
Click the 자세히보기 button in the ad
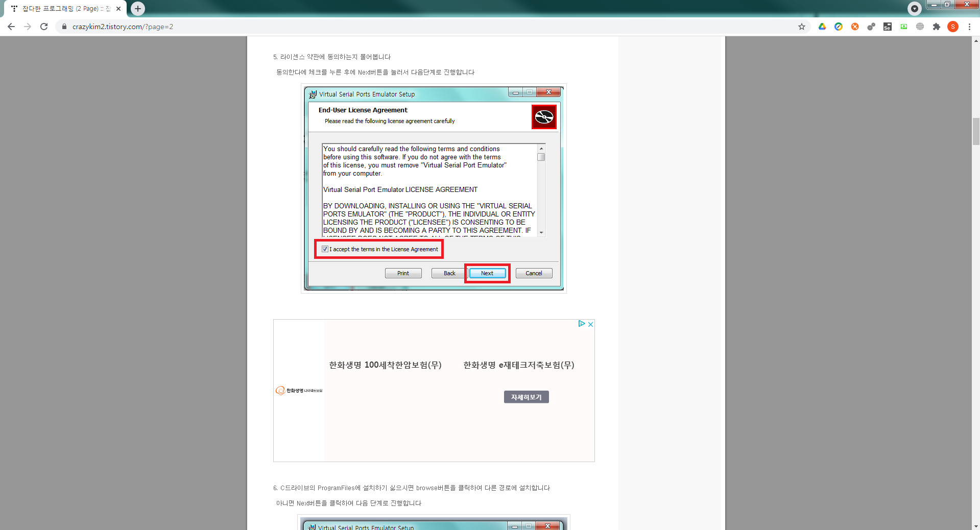[x=527, y=397]
